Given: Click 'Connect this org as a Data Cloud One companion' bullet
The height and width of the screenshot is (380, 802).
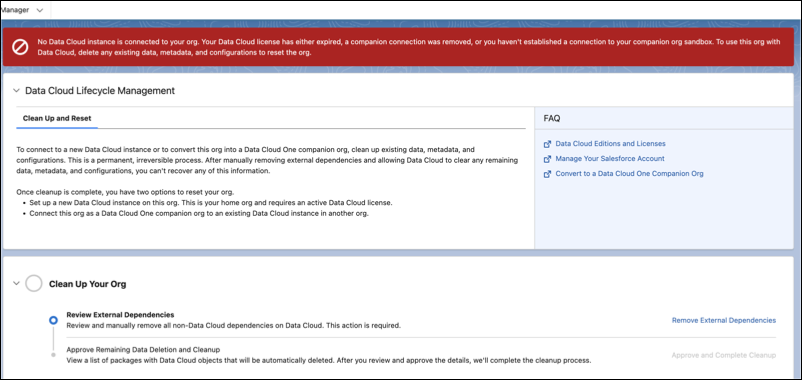Looking at the screenshot, I should click(199, 213).
